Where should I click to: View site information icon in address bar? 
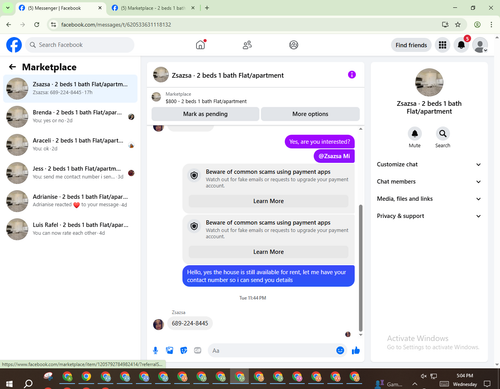(x=53, y=25)
